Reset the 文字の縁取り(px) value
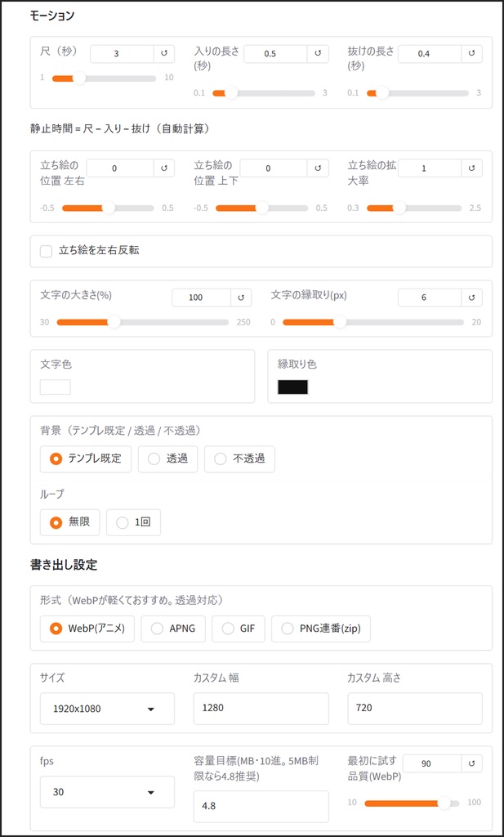The width and height of the screenshot is (504, 837). [471, 298]
